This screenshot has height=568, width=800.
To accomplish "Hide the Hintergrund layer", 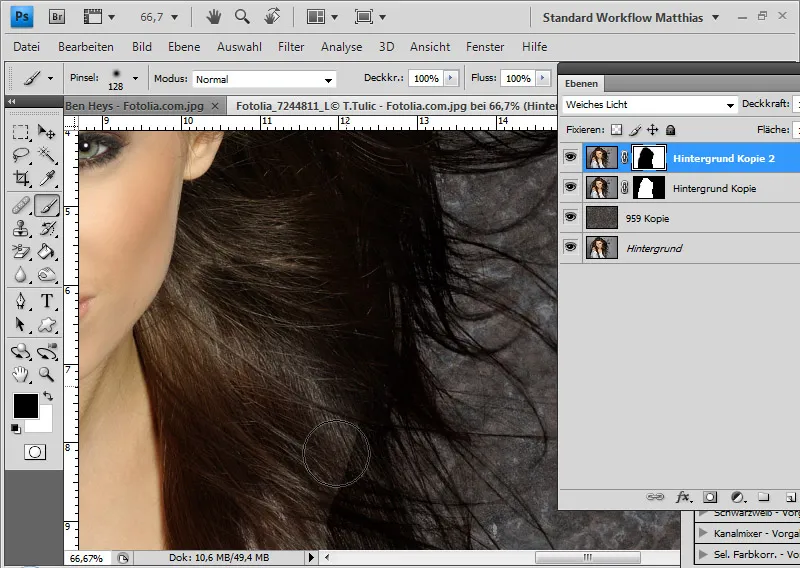I will (x=570, y=248).
